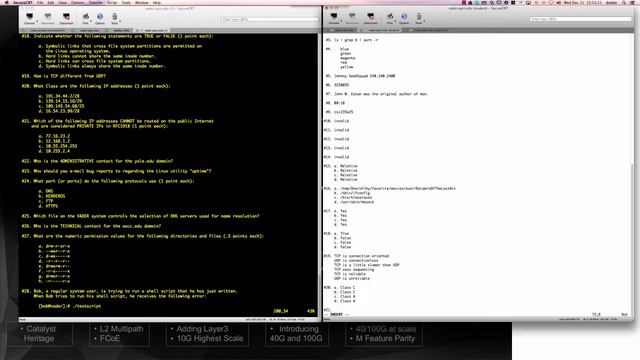The image size is (640, 360).
Task: Open the Tools menu in the menu bar
Action: [126, 2]
